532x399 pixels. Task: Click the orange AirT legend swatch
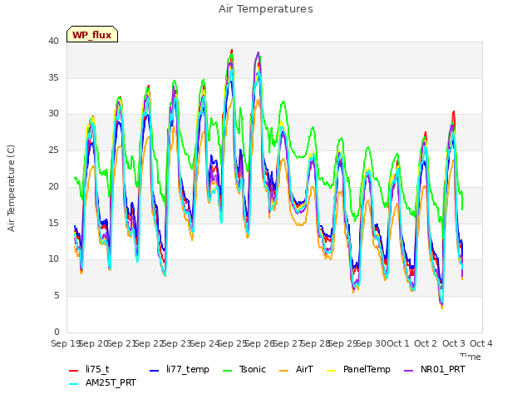point(283,371)
